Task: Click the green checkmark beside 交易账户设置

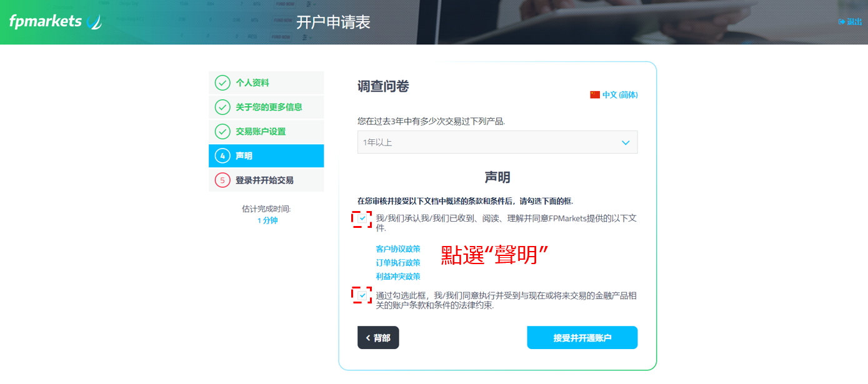Action: [x=222, y=131]
